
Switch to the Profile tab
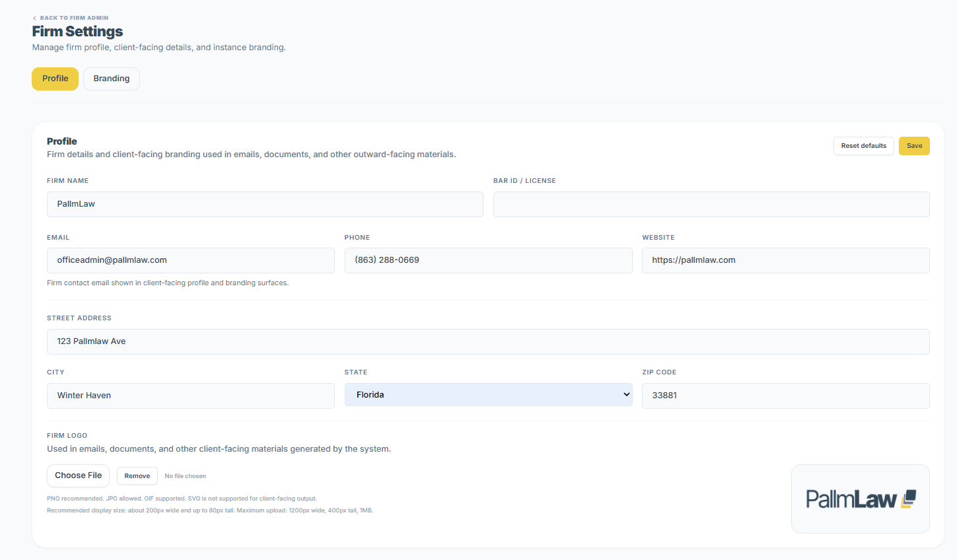pos(55,79)
